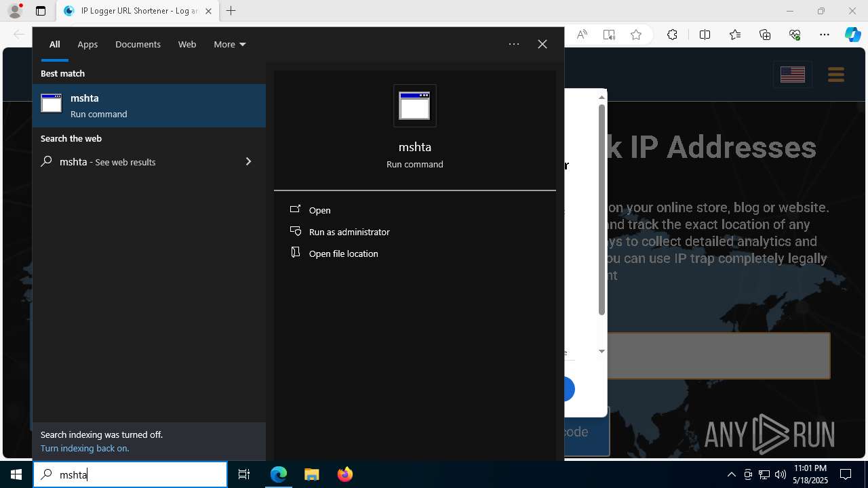Switch to the All search tab

[54, 44]
